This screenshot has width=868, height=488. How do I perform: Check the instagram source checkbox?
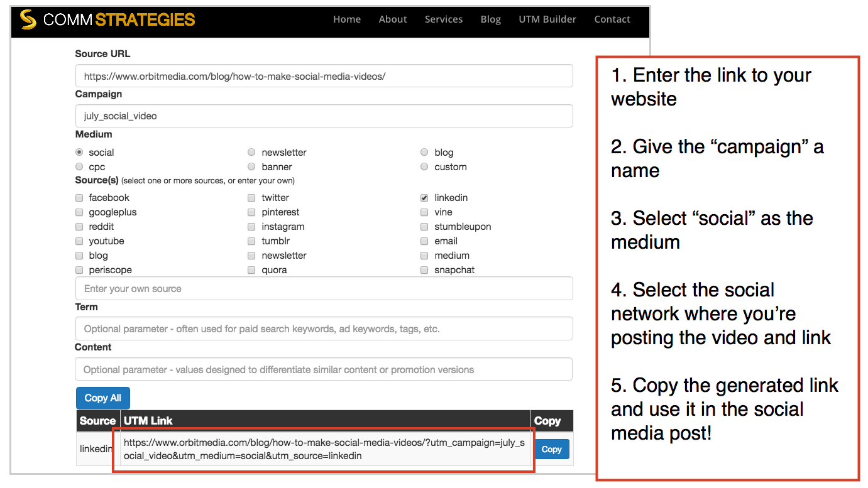pos(251,227)
